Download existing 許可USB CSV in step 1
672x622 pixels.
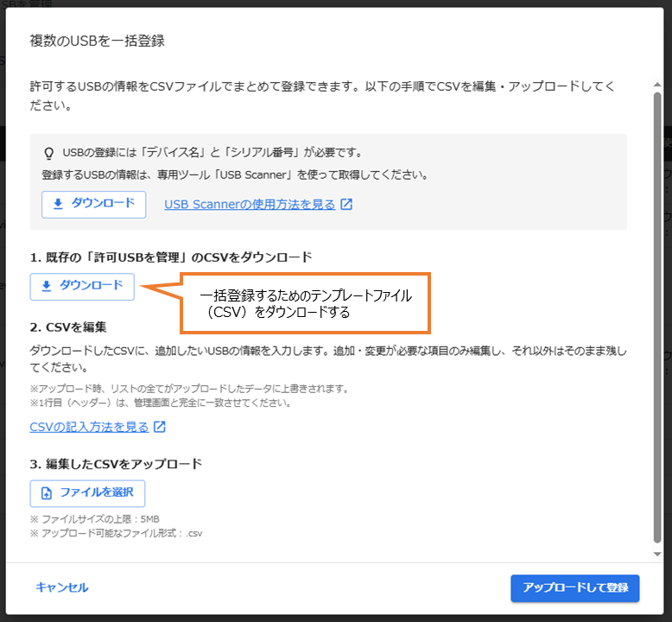coord(82,286)
